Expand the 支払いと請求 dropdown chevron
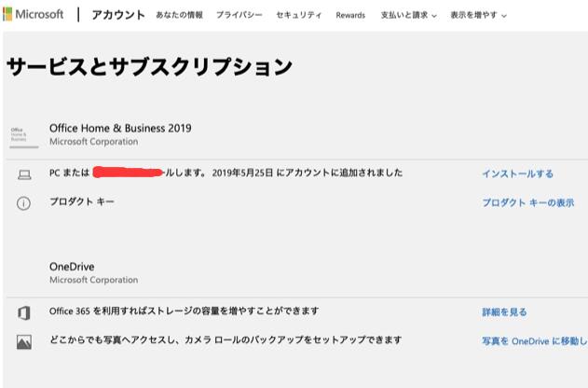 coord(434,16)
